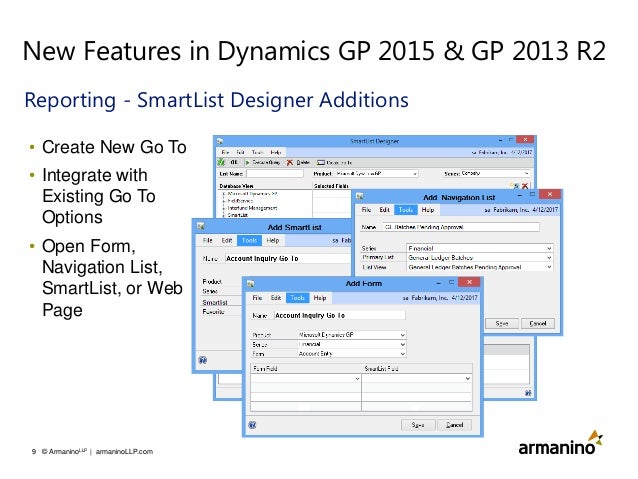Click the Fabrikam, Inc. company text in Add Form
638x479 pixels.
click(429, 298)
